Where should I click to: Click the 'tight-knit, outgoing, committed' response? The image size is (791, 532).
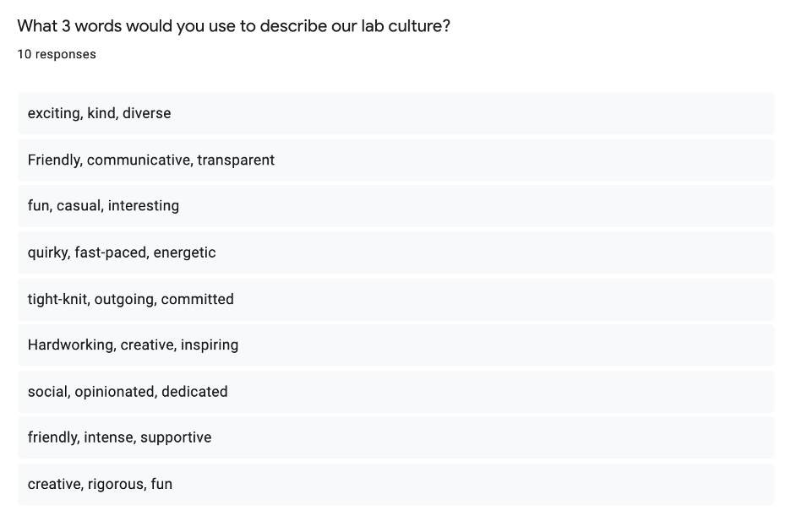pyautogui.click(x=395, y=299)
